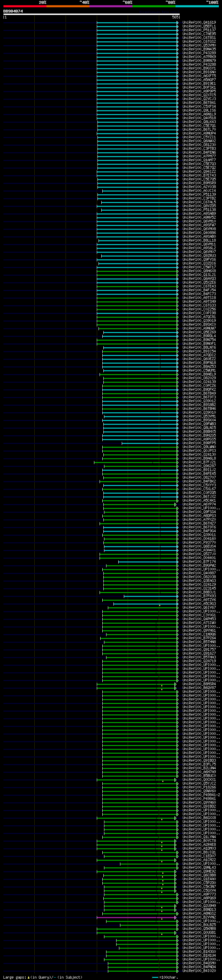Image resolution: width=222 pixels, height=980 pixels.
Task: Select label UniRef100_B8B3J1
Action: (199, 592)
